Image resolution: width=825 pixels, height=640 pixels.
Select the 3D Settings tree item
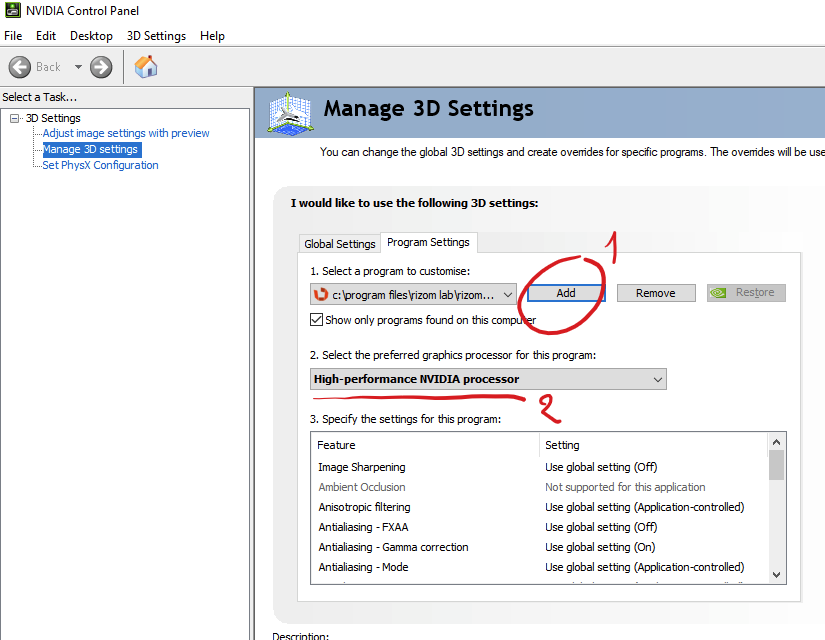point(53,118)
